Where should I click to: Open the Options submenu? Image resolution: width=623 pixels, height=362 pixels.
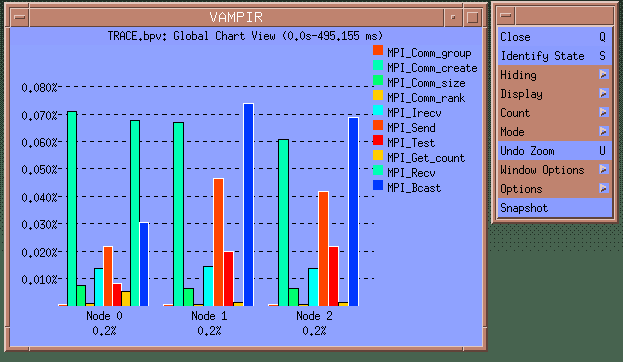(x=555, y=189)
